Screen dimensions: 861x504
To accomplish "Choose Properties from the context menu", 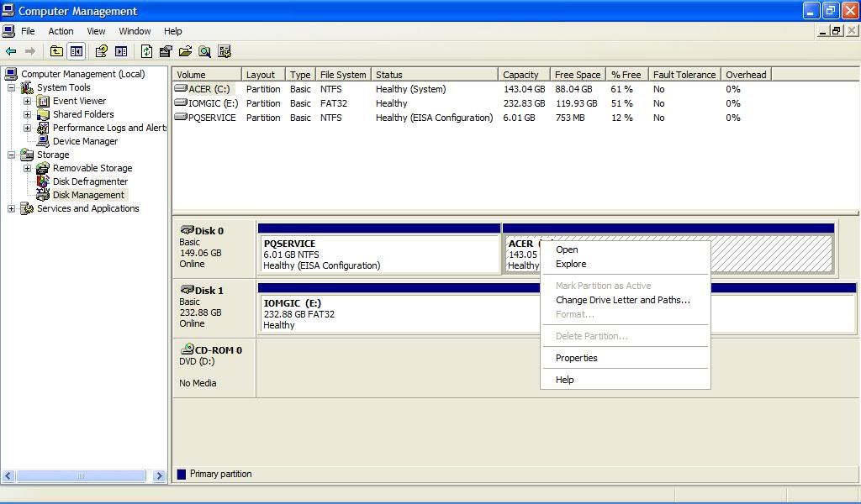I will tap(626, 358).
